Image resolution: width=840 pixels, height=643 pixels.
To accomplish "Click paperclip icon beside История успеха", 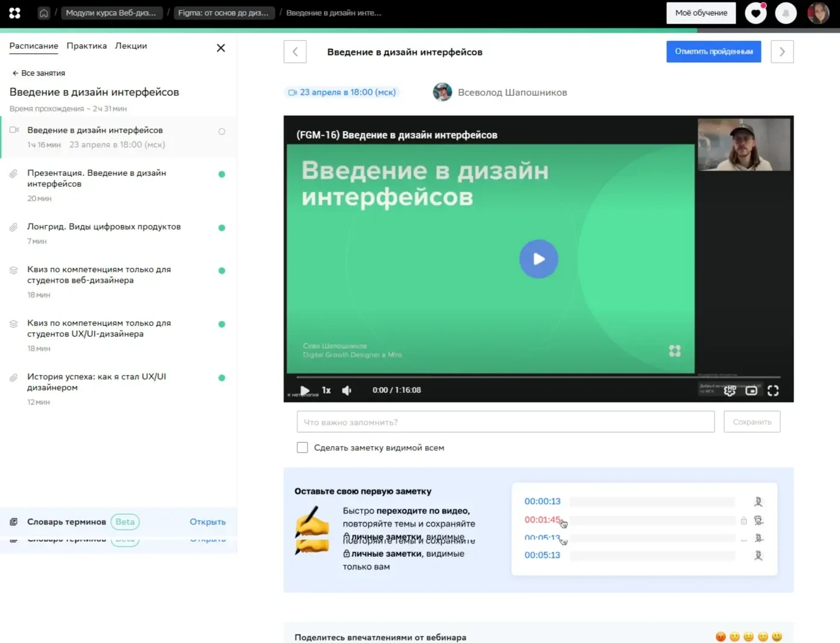I will pos(13,377).
